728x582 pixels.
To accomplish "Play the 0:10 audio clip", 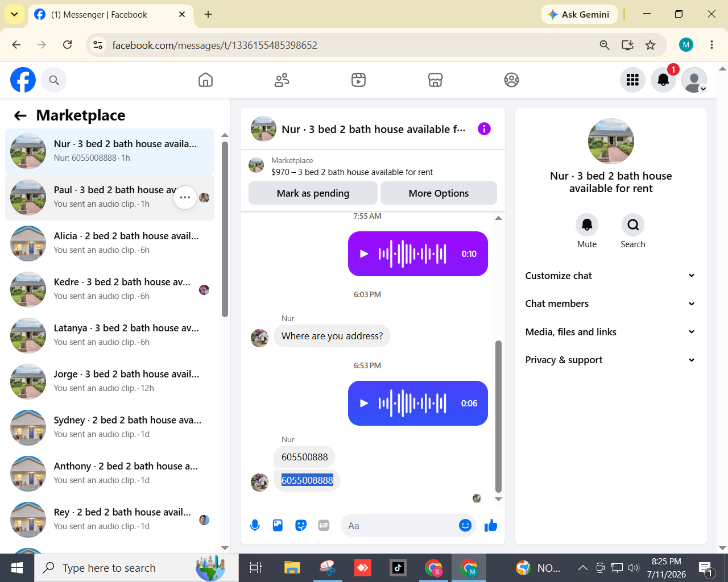I will [364, 254].
